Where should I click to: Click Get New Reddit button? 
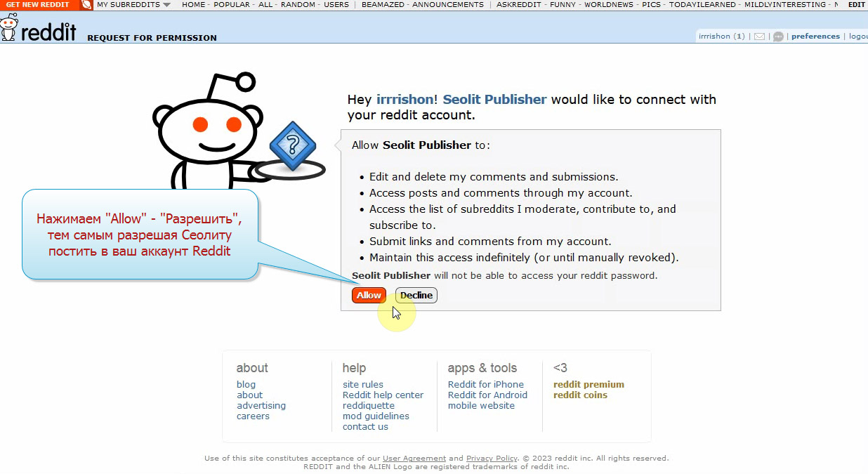[38, 5]
